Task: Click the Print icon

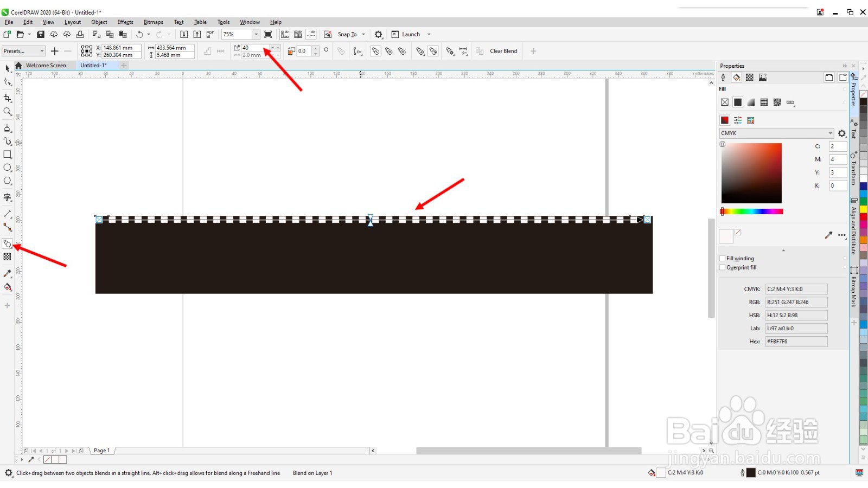Action: [x=80, y=34]
